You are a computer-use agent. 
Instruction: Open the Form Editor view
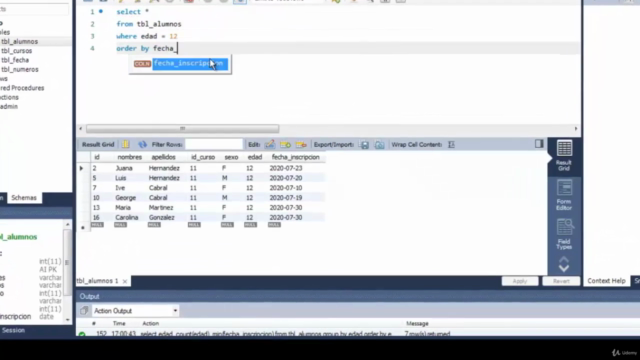point(564,196)
